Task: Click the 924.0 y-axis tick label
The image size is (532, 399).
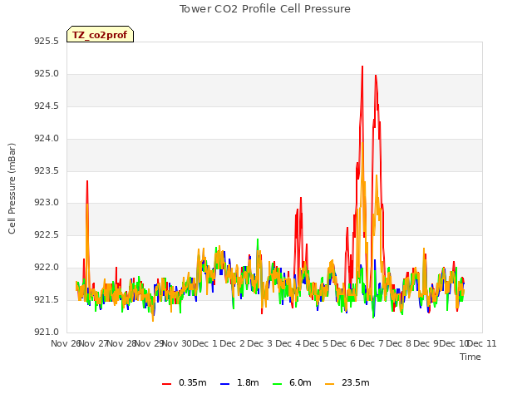Action: pyautogui.click(x=47, y=139)
